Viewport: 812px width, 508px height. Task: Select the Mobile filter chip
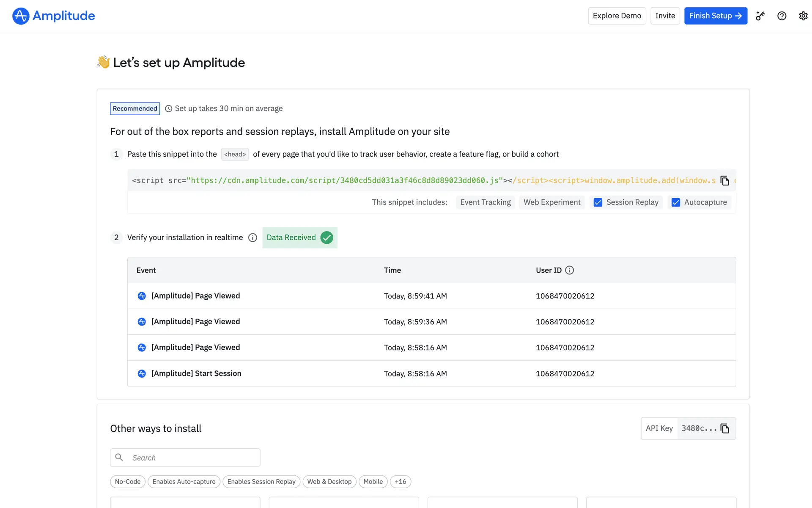tap(373, 482)
